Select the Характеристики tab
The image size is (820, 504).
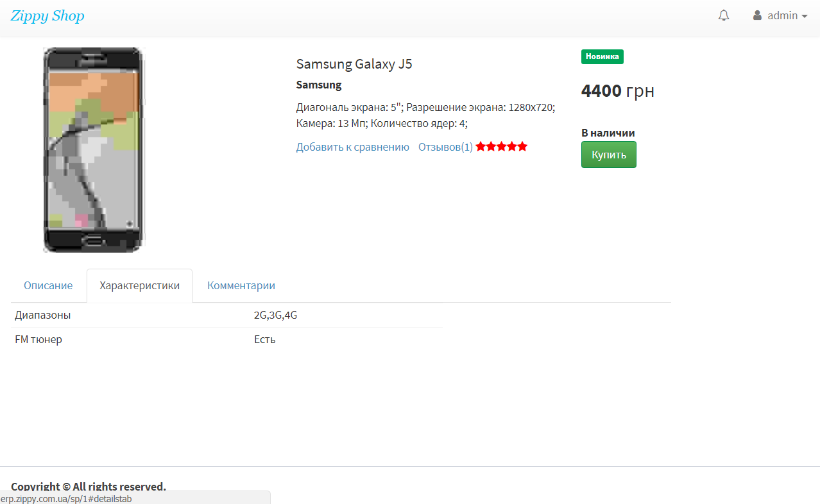140,285
